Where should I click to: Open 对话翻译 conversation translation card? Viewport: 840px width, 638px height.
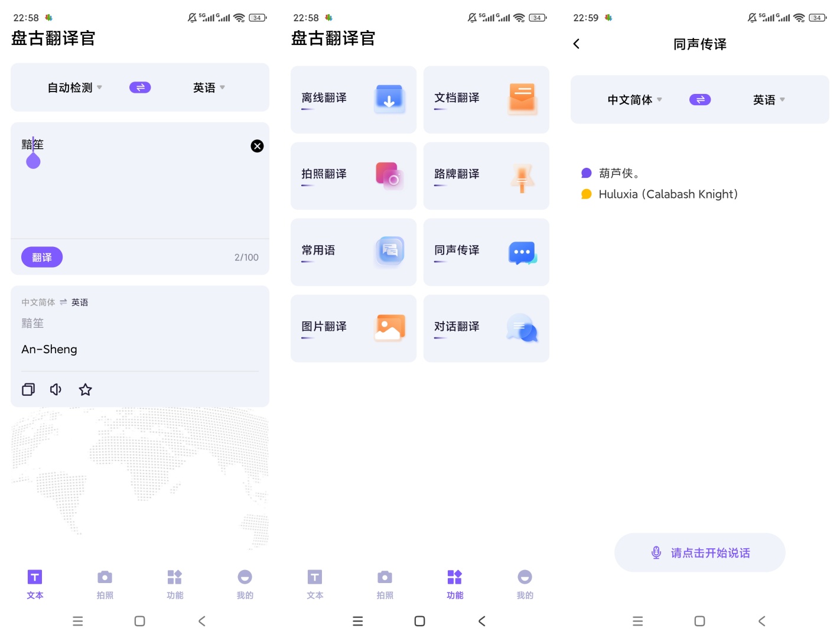click(486, 328)
